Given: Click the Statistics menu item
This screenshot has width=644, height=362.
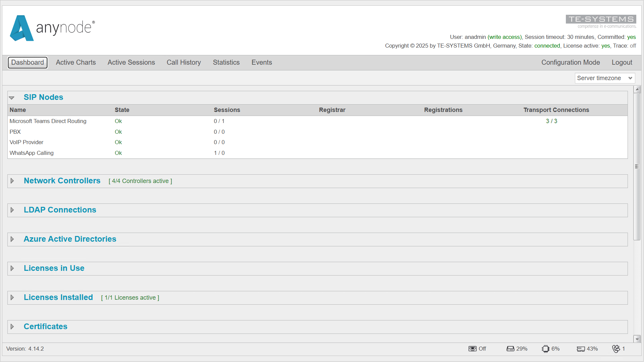Looking at the screenshot, I should click(226, 62).
